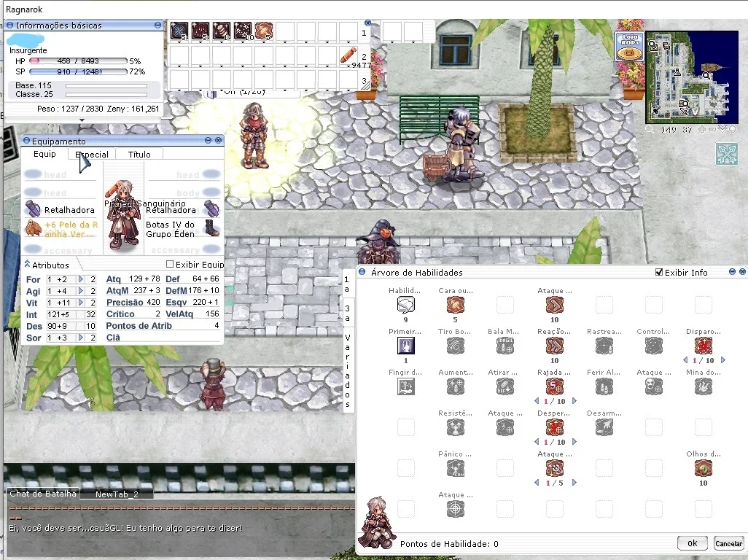Screen dimensions: 748x560
Task: Select the Mina do... skill icon
Action: coord(703,386)
